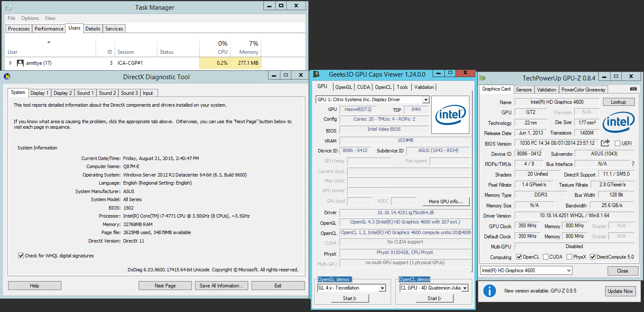Image resolution: width=644 pixels, height=312 pixels.
Task: Open the Display 2 tab in DirectX Diagnostic Tool
Action: click(x=63, y=93)
